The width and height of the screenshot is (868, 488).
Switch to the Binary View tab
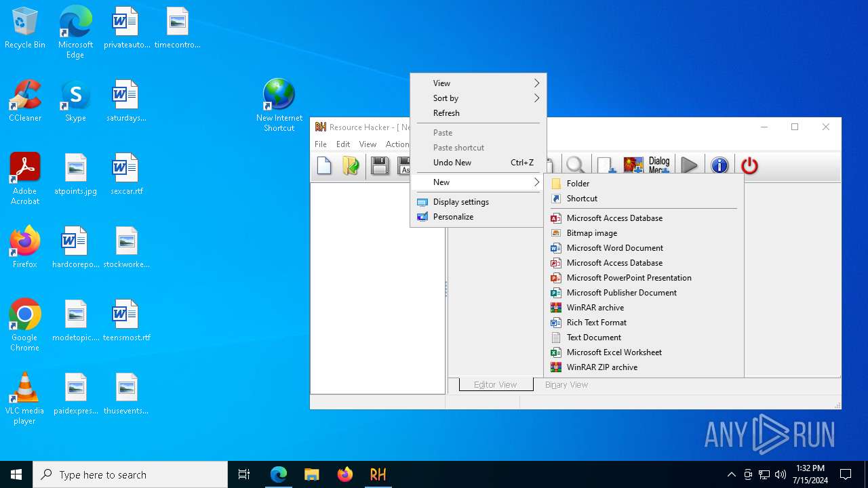[x=566, y=385]
